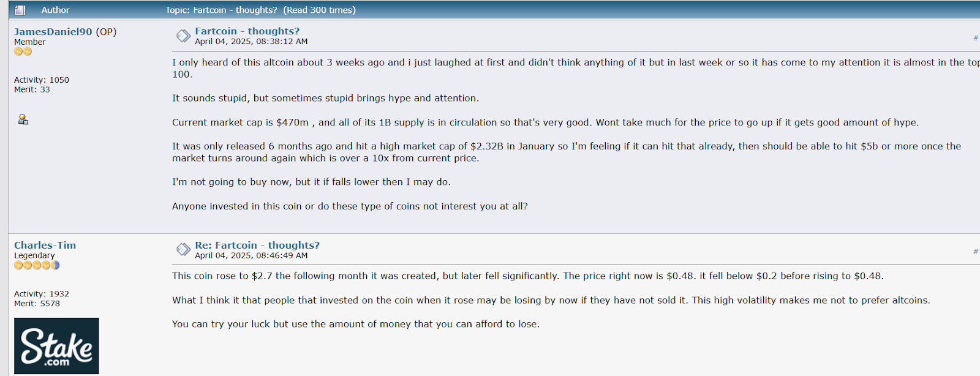Click JamesDaniel90's Member rank coin icons
980x376 pixels.
tap(23, 51)
